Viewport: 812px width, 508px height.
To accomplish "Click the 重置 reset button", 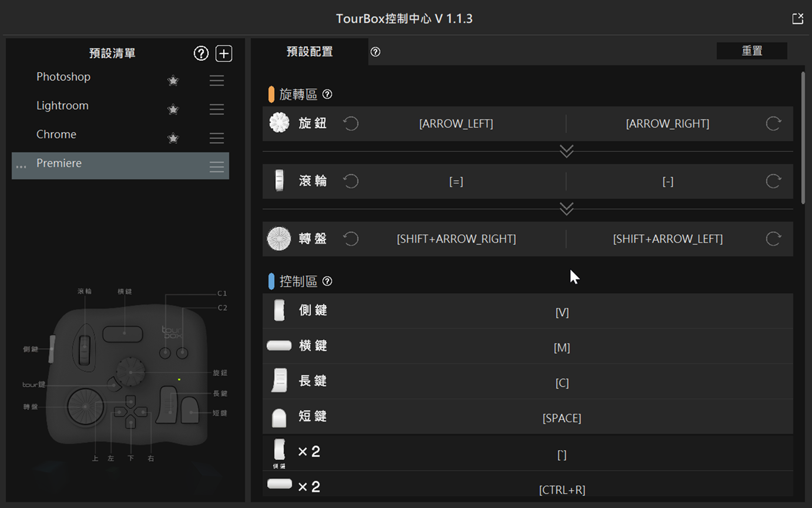I will (x=751, y=51).
